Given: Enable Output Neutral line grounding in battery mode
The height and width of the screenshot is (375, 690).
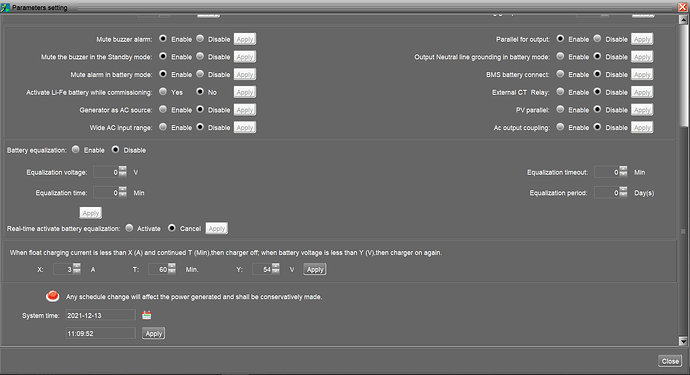Looking at the screenshot, I should 560,56.
